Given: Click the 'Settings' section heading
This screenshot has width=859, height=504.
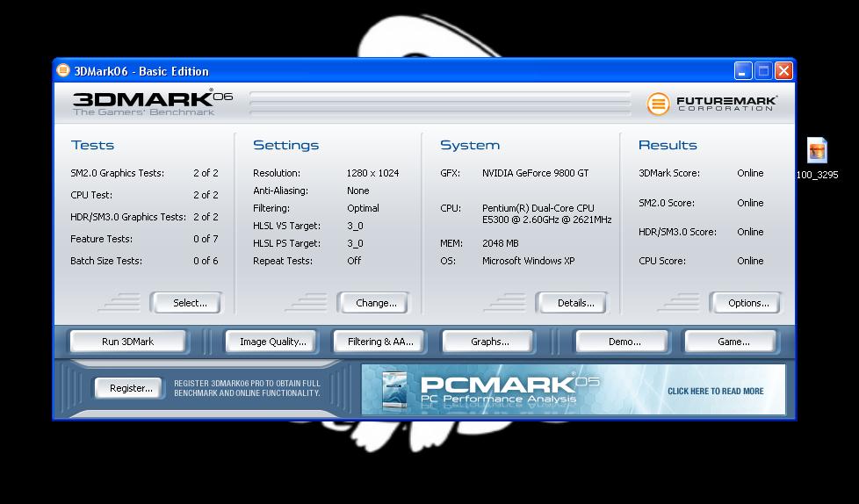Looking at the screenshot, I should pos(286,145).
